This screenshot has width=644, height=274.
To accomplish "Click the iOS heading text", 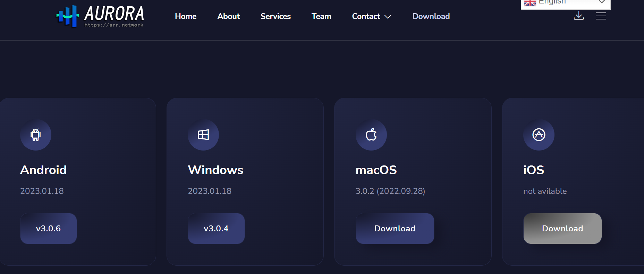I will click(534, 170).
